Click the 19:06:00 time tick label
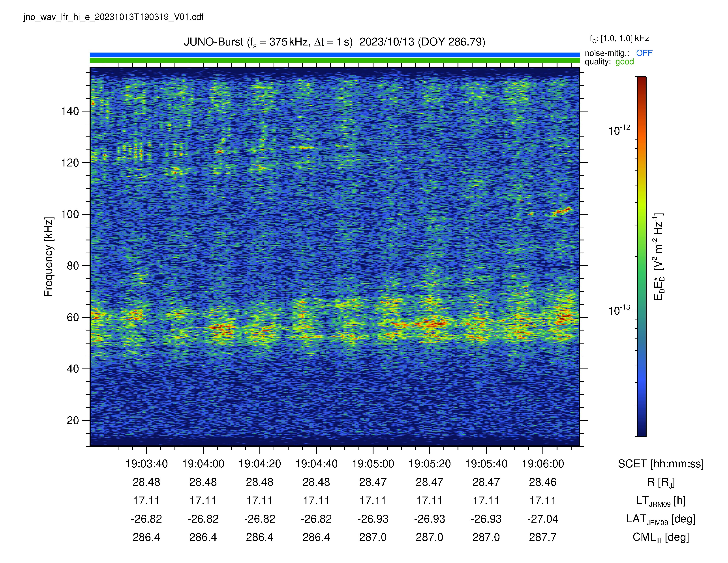 pyautogui.click(x=543, y=464)
